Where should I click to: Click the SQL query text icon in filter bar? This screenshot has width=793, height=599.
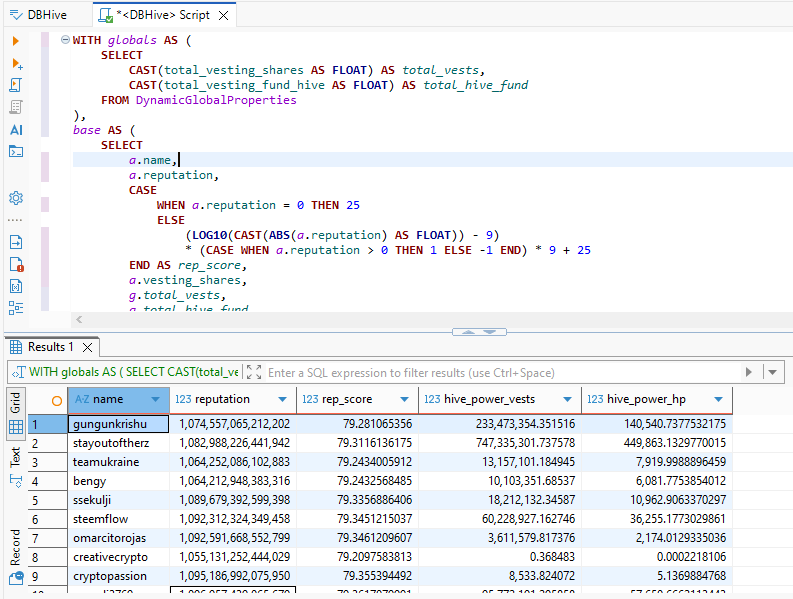(18, 373)
